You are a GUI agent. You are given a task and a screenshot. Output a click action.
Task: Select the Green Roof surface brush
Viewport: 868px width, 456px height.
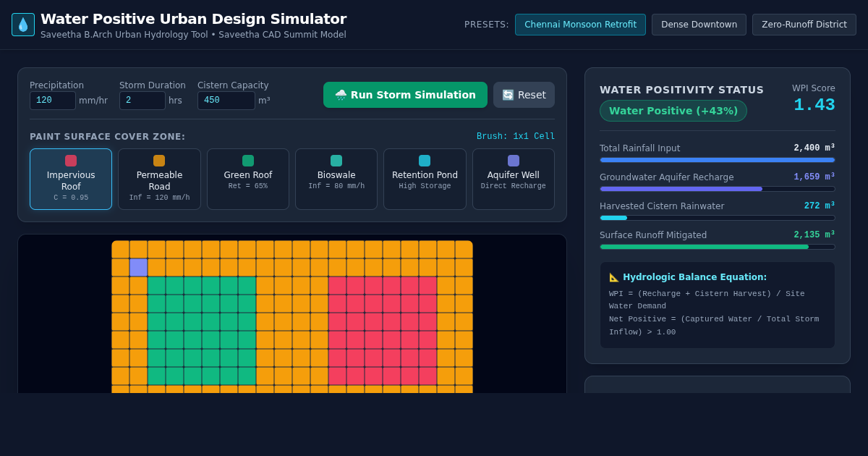tap(248, 179)
